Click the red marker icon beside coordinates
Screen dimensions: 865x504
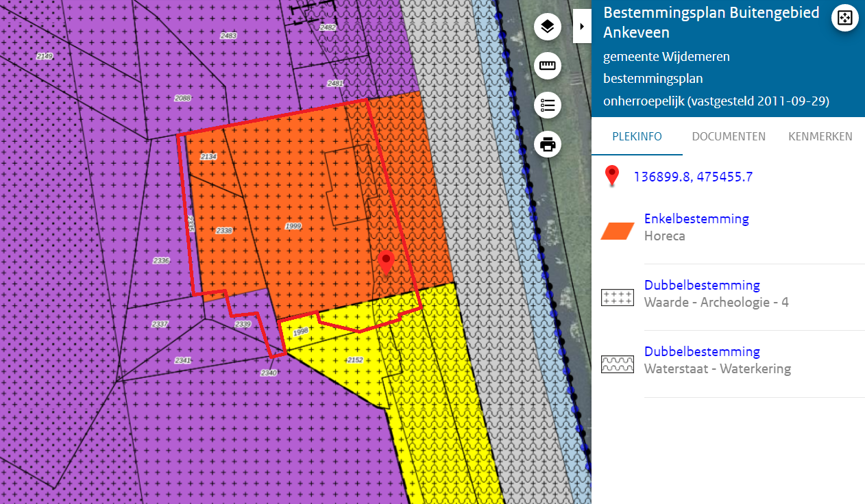click(612, 176)
